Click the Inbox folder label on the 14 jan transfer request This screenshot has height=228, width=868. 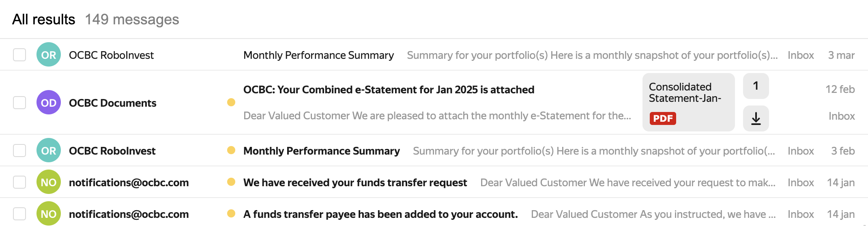(x=801, y=183)
